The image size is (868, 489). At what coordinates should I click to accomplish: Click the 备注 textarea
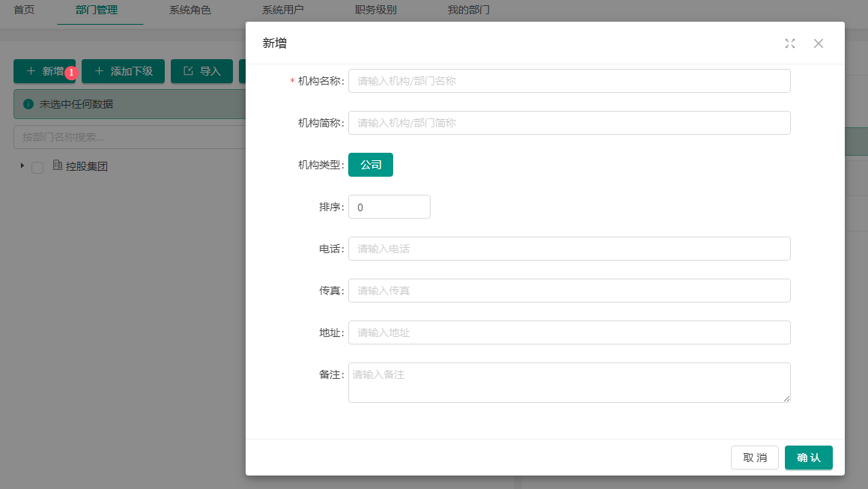(x=569, y=383)
